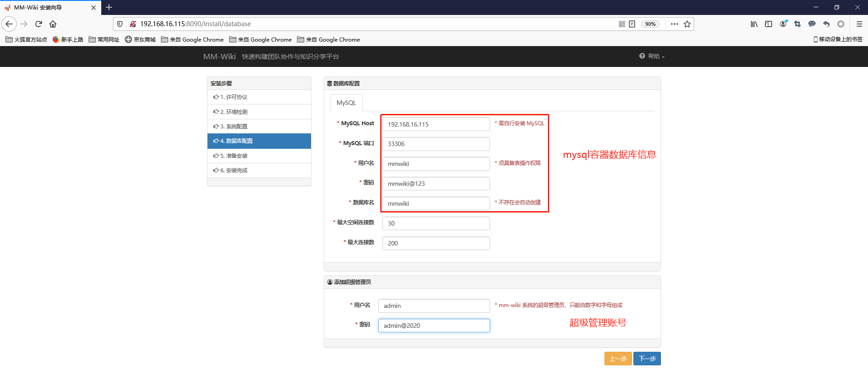Click the tracking protection shield icon
868x378 pixels.
pyautogui.click(x=120, y=24)
